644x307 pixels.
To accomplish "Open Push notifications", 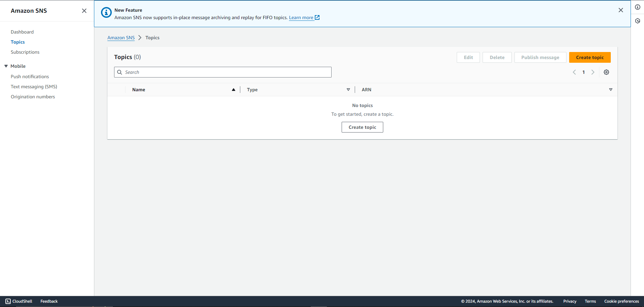I will click(x=30, y=76).
